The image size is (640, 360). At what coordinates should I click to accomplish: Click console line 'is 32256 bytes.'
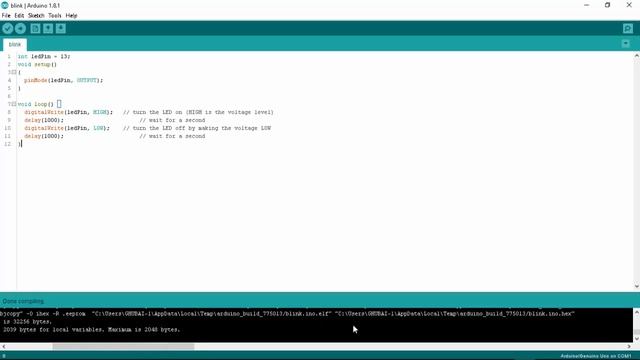[27, 322]
